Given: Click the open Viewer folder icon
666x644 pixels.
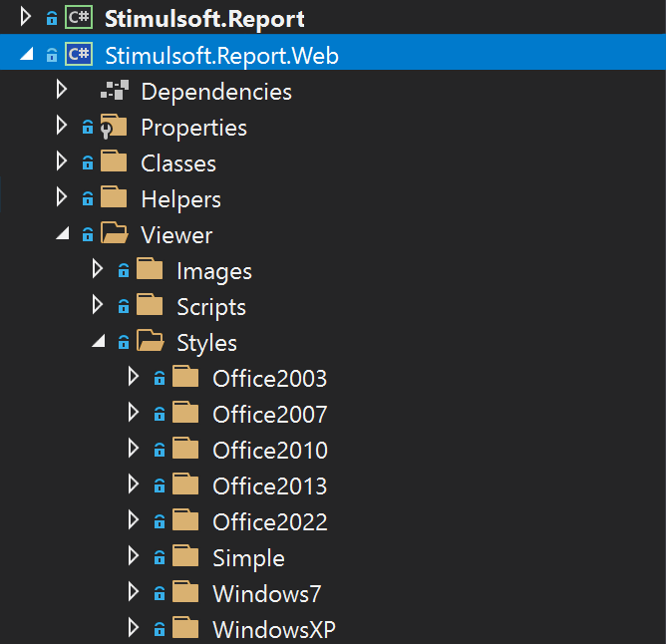Looking at the screenshot, I should (x=115, y=233).
